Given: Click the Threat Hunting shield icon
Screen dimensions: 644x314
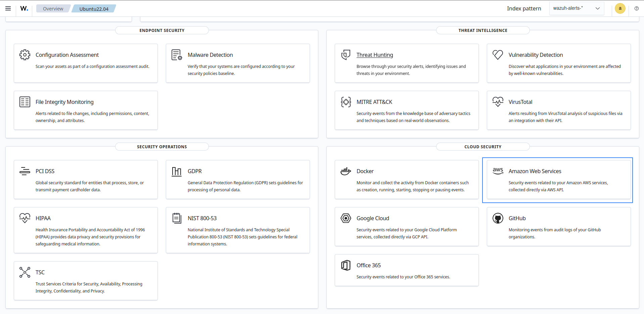Looking at the screenshot, I should click(346, 54).
